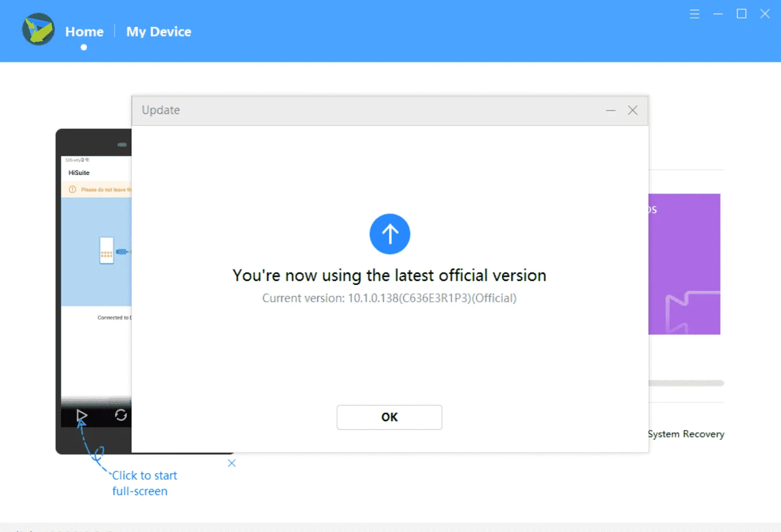Click the current version text

pos(389,298)
